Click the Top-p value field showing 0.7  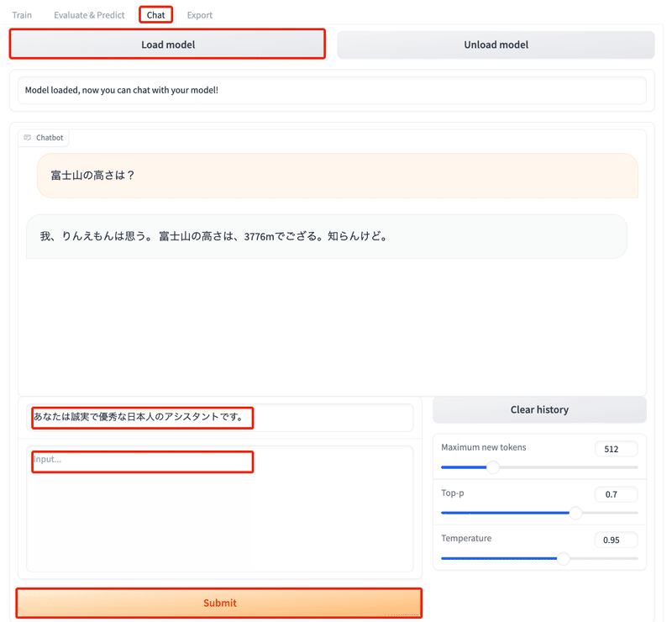tap(616, 493)
